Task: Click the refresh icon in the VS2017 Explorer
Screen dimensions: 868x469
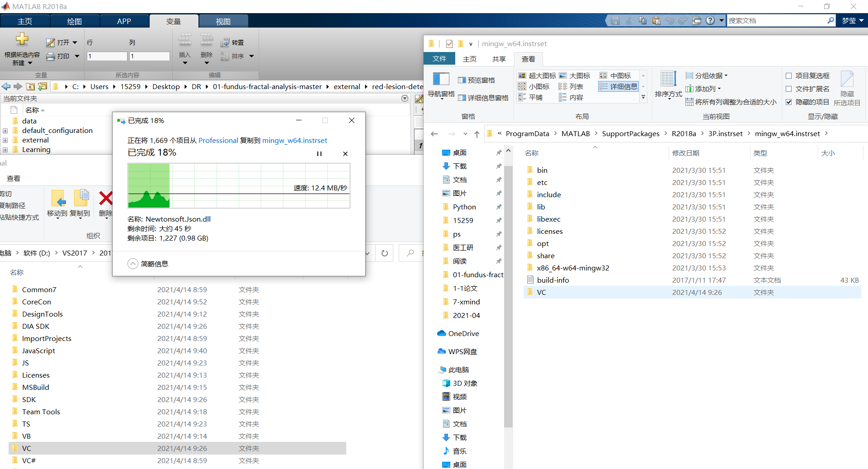Action: (x=385, y=253)
